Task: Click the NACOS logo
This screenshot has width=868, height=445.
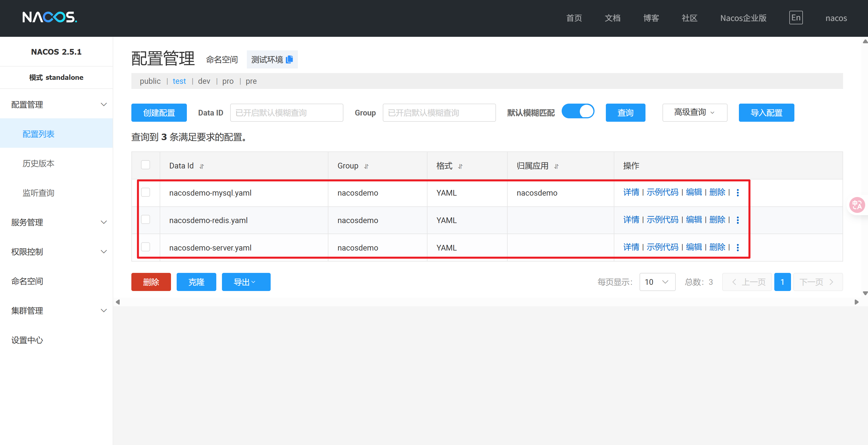Action: (50, 17)
